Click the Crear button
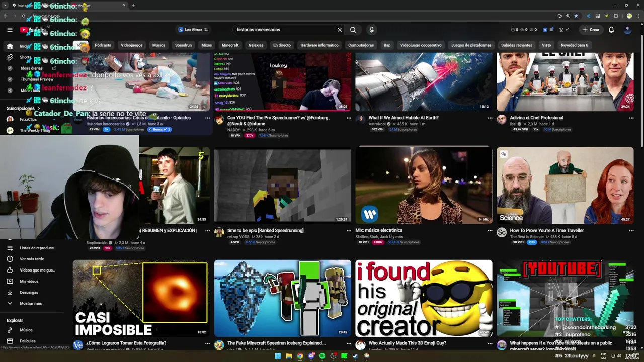Image resolution: width=644 pixels, height=362 pixels. coord(591,30)
